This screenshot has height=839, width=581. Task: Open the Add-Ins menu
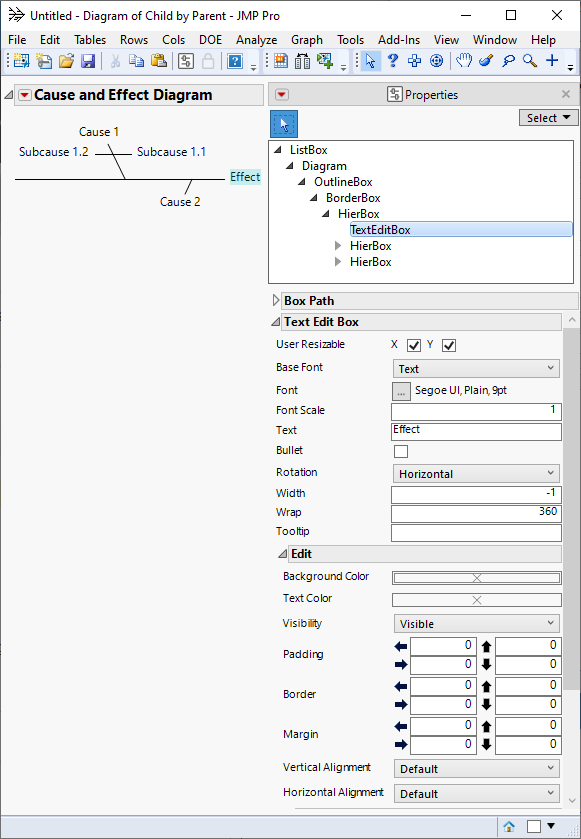tap(399, 40)
